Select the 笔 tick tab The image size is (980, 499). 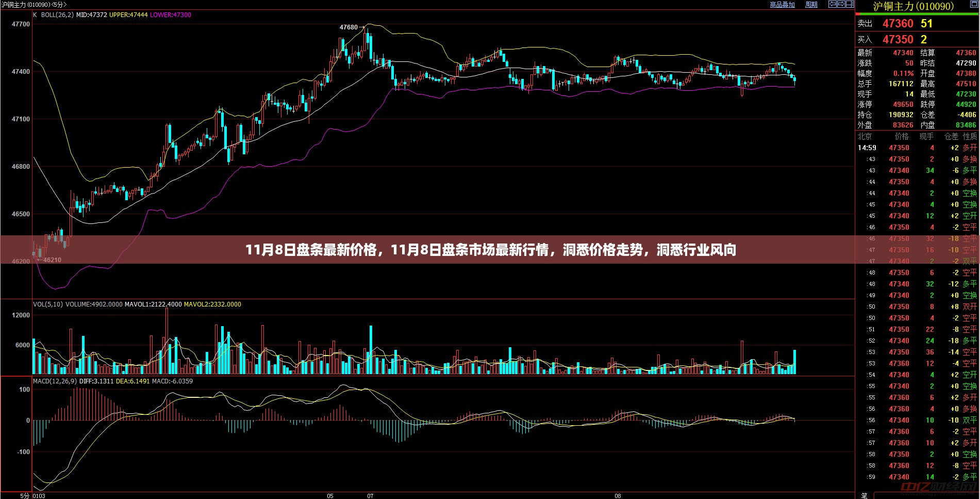tap(865, 495)
